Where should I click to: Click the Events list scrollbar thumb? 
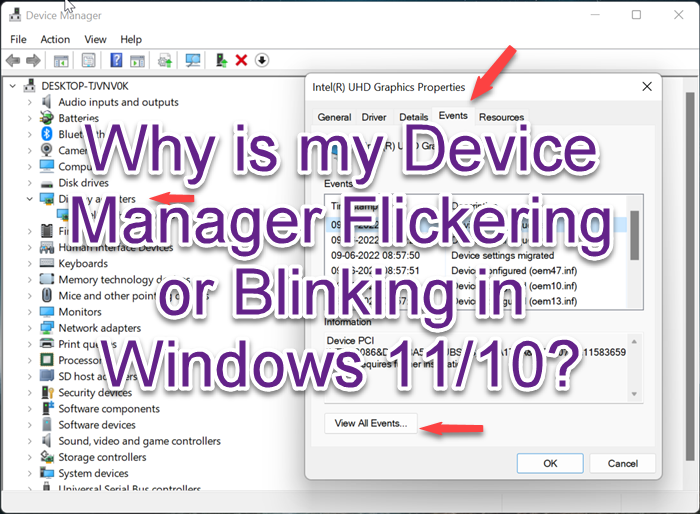(634, 235)
